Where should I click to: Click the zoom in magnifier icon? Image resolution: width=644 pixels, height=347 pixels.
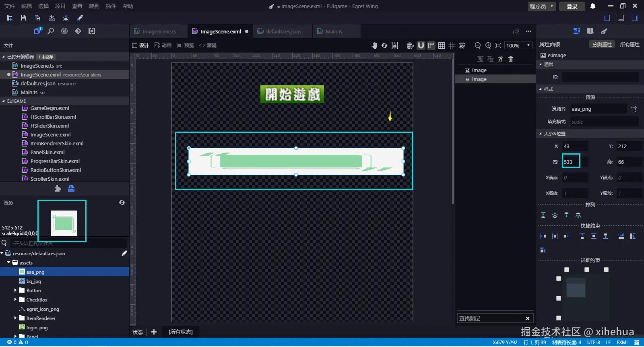click(488, 45)
